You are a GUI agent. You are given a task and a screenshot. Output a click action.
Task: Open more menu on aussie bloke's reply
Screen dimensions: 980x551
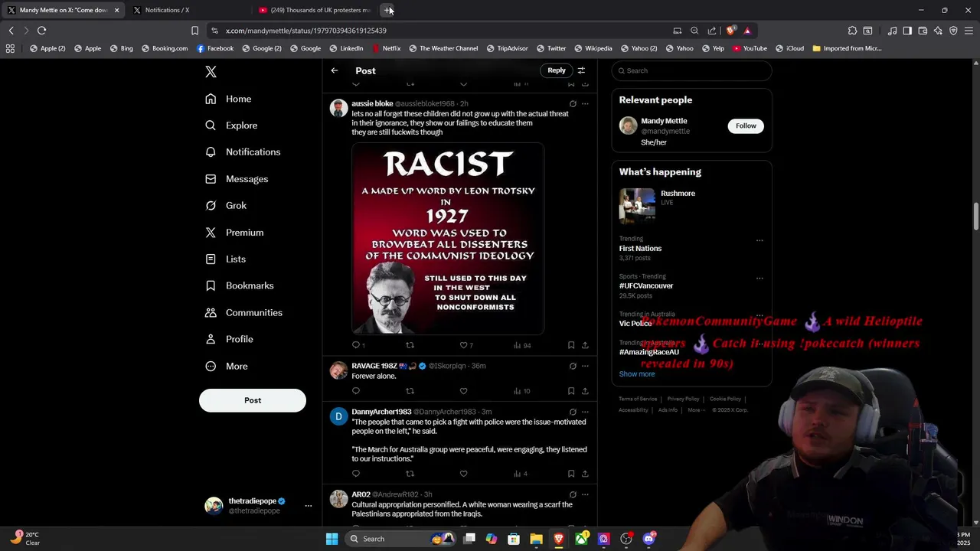click(585, 103)
